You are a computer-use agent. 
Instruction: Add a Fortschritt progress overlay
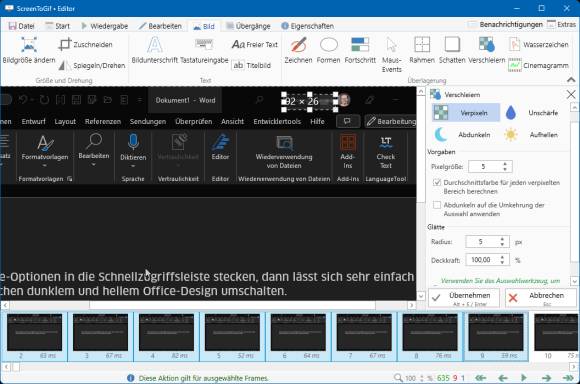(360, 50)
